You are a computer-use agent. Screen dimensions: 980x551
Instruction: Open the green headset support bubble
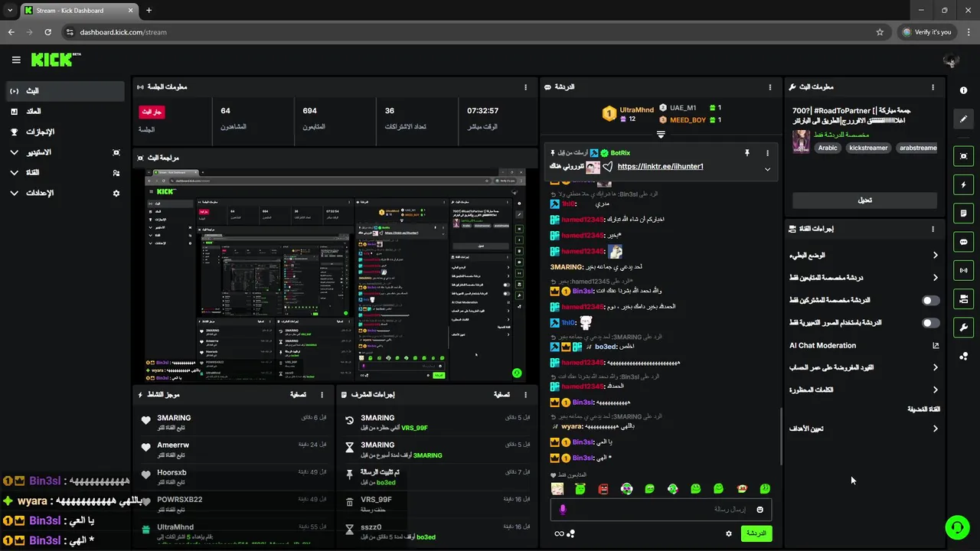(956, 527)
